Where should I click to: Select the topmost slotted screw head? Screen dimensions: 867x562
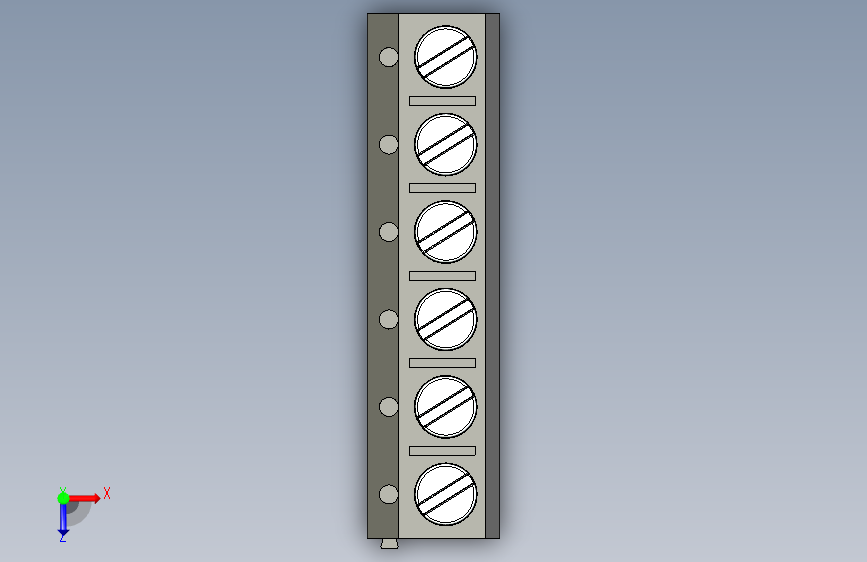pyautogui.click(x=446, y=57)
